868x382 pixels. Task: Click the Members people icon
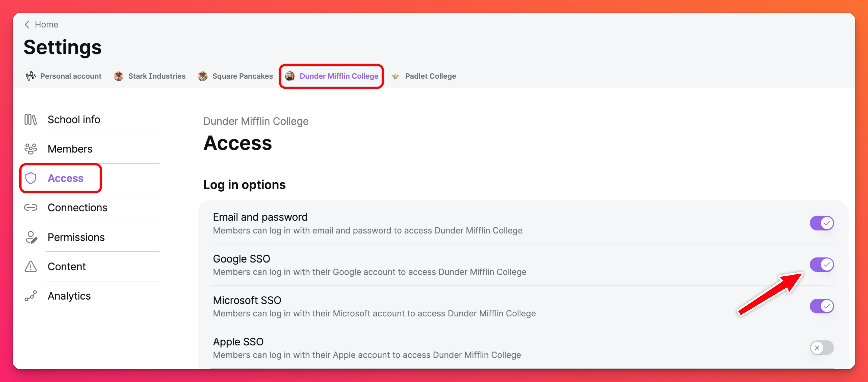30,149
